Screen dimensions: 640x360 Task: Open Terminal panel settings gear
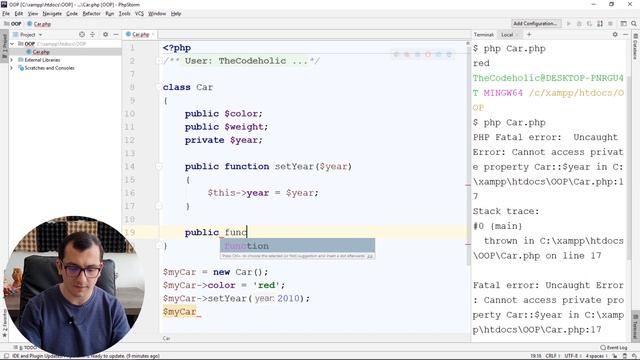click(x=615, y=35)
